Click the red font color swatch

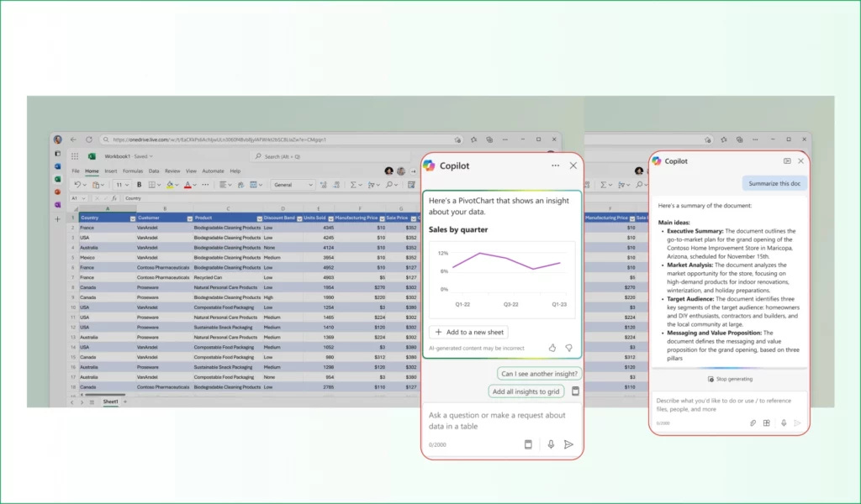click(x=188, y=185)
